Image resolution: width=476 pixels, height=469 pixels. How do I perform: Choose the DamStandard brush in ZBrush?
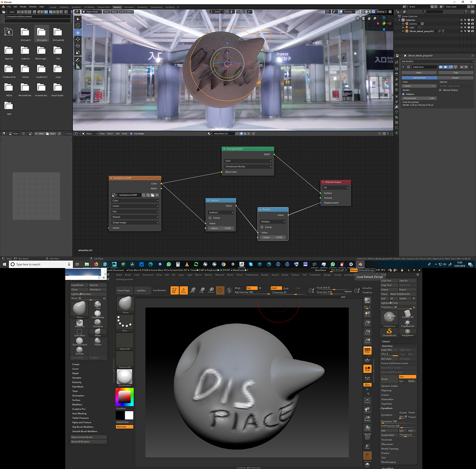point(79,342)
